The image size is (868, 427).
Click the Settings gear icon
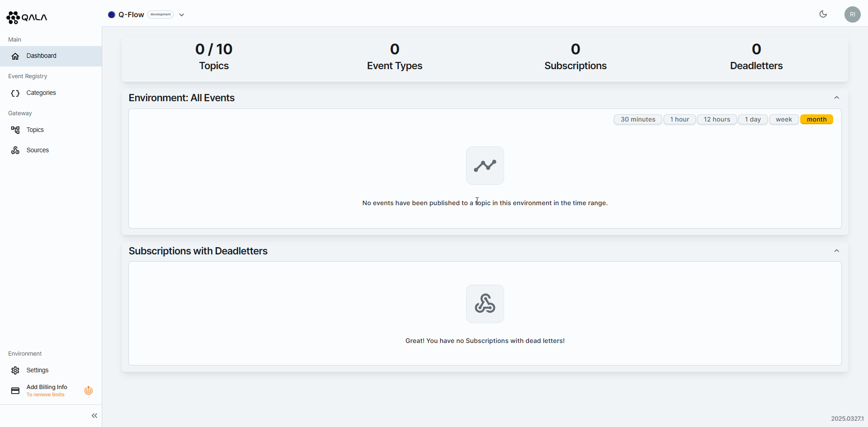(x=15, y=371)
